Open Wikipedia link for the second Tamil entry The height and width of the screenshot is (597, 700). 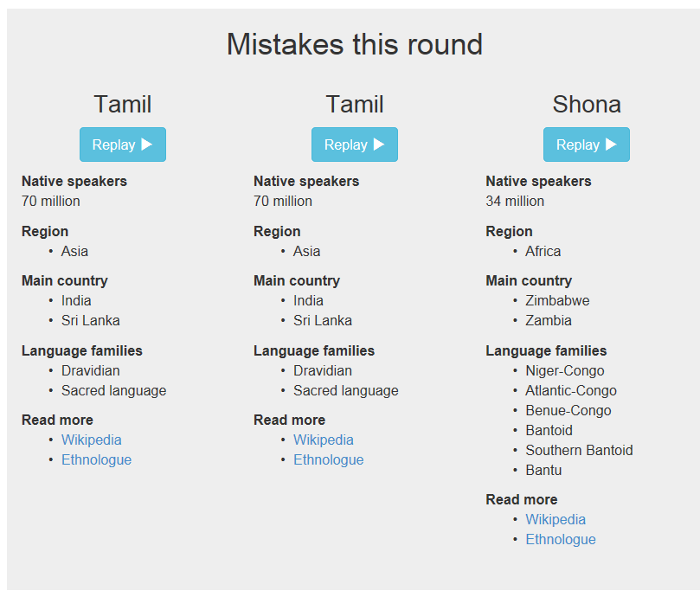[x=324, y=440]
